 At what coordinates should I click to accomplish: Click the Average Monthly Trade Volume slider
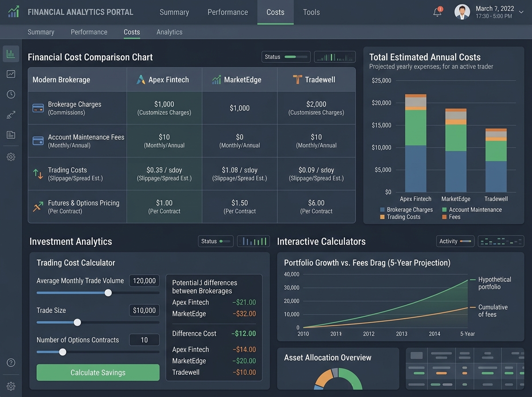(98, 293)
